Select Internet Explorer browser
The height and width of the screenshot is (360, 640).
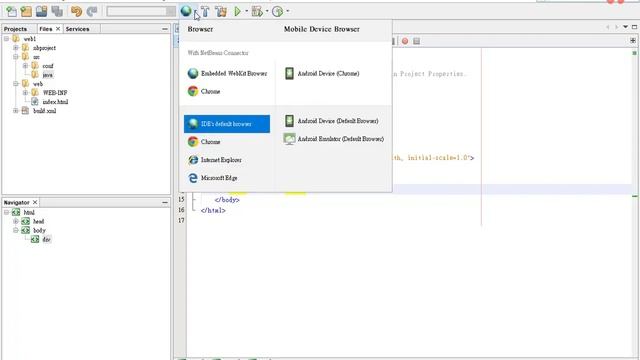tap(215, 160)
